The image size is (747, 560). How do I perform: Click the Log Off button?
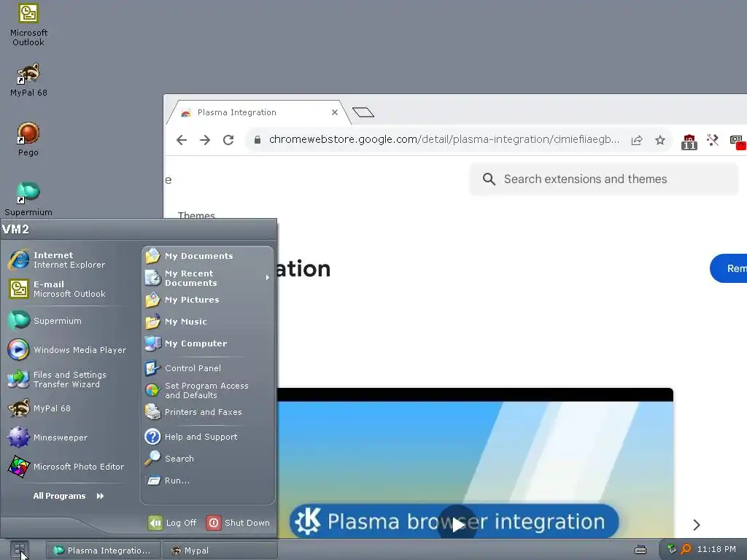click(x=172, y=523)
